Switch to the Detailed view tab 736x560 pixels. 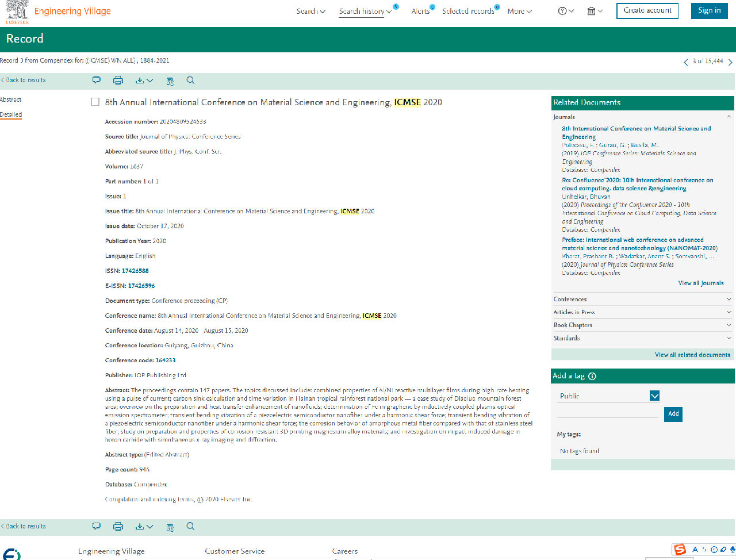[11, 114]
